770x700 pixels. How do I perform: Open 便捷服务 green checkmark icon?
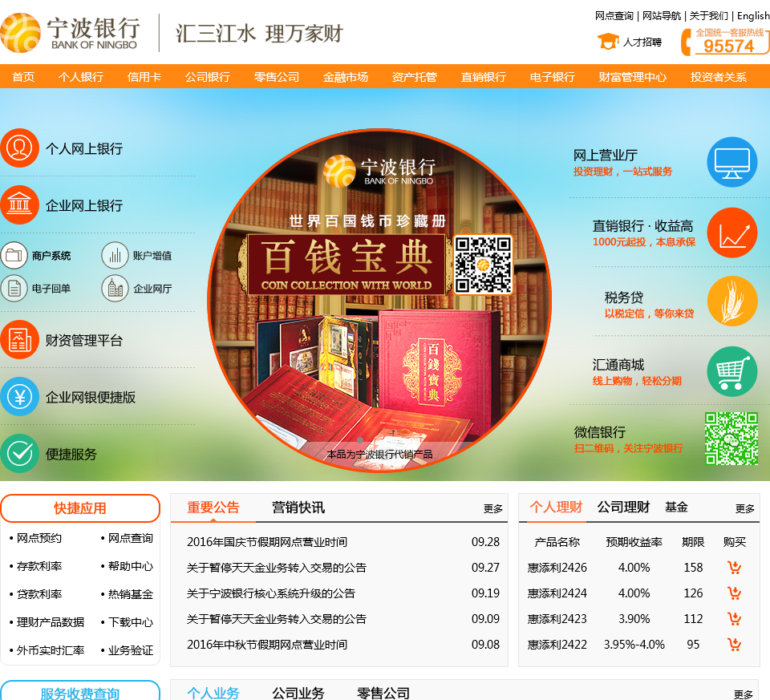(x=19, y=454)
